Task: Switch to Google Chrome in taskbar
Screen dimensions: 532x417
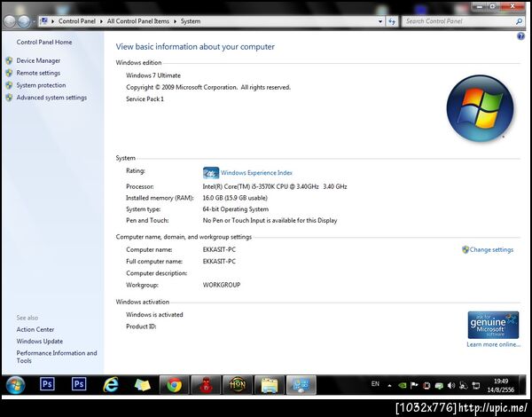Action: [174, 385]
